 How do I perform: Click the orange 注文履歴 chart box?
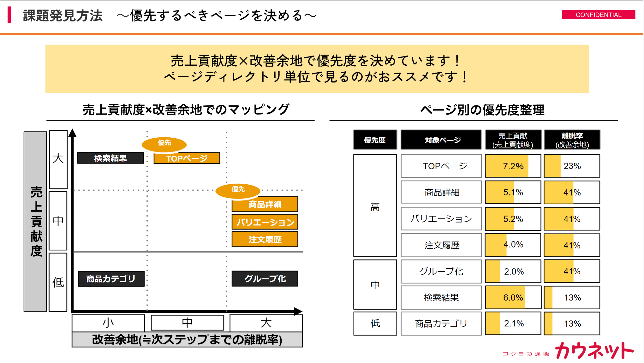(265, 239)
